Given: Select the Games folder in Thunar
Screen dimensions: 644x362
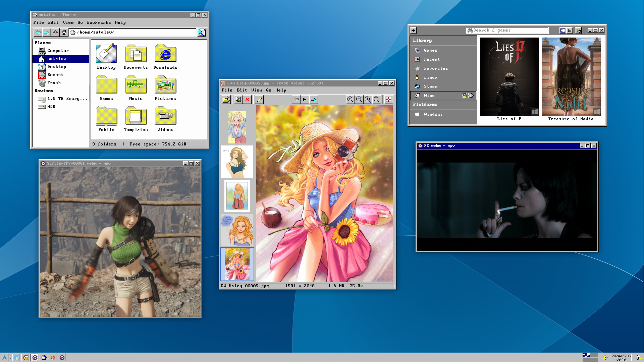Looking at the screenshot, I should click(106, 88).
